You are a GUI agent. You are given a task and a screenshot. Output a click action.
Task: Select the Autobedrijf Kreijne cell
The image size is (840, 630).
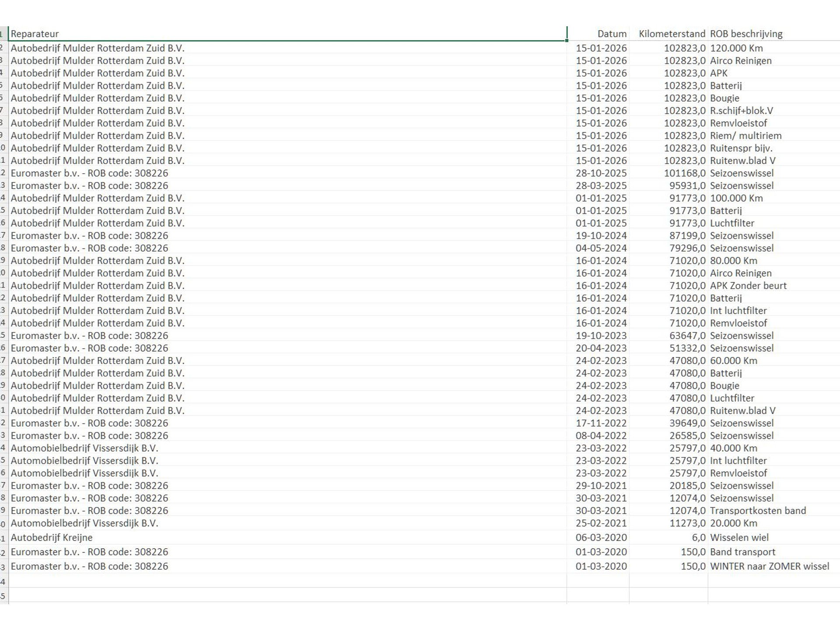[x=52, y=537]
